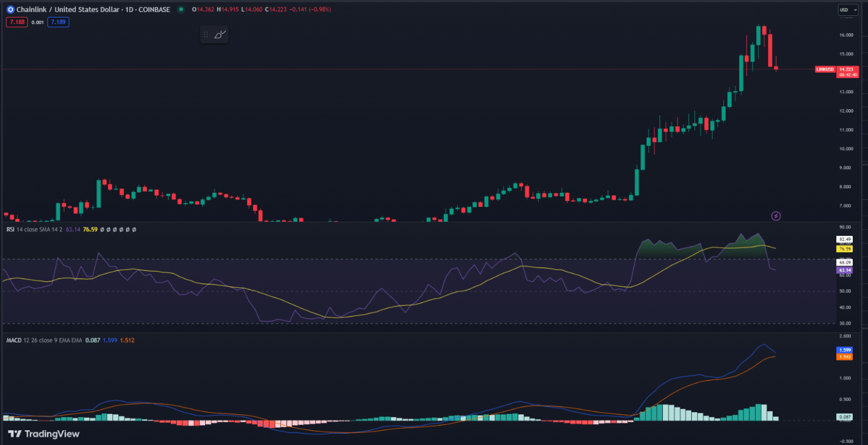This screenshot has height=445, width=868.
Task: Click the yellow 76.59 RSI SMA value tag
Action: coord(845,249)
